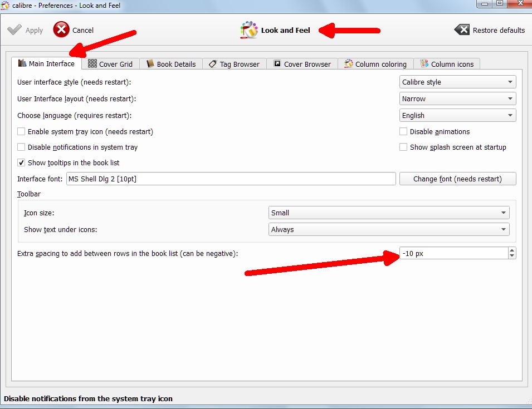Click the Column icons tab icon
Screen dimensions: 532x409
click(424, 63)
